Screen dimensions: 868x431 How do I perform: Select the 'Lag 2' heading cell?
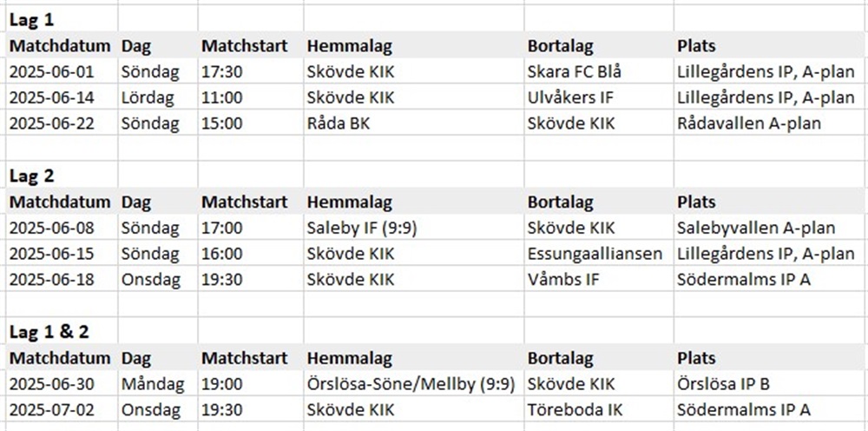pos(62,176)
